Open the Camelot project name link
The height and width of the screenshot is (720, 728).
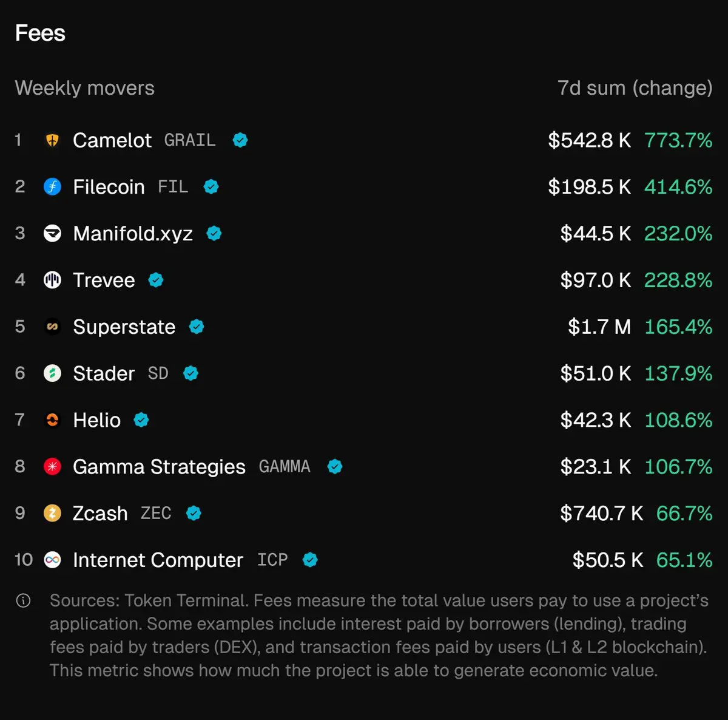tap(112, 140)
